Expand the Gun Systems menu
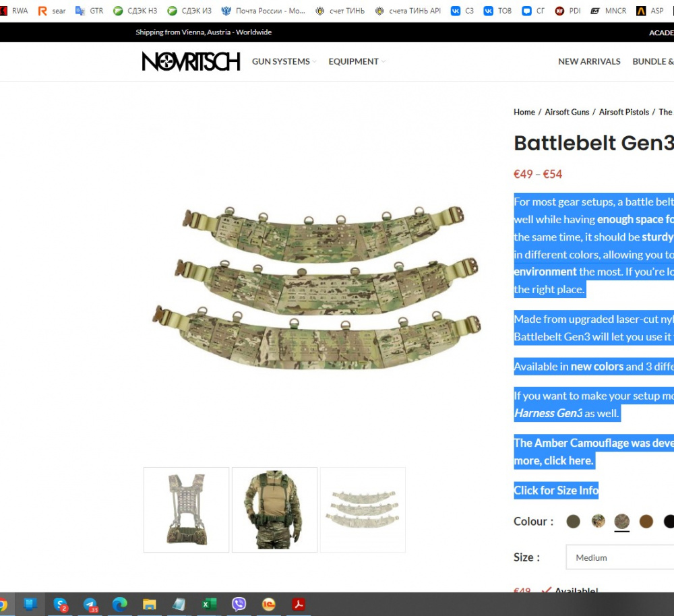The height and width of the screenshot is (616, 674). (284, 61)
